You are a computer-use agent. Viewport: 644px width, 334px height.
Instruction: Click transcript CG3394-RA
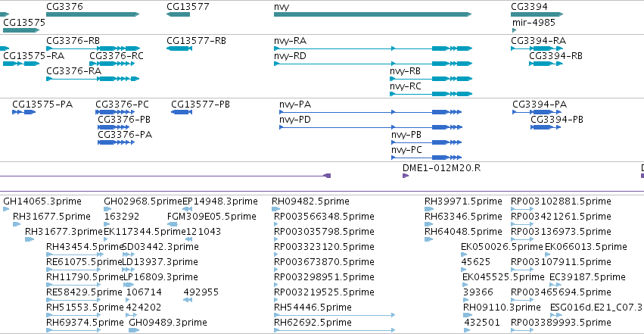537,48
